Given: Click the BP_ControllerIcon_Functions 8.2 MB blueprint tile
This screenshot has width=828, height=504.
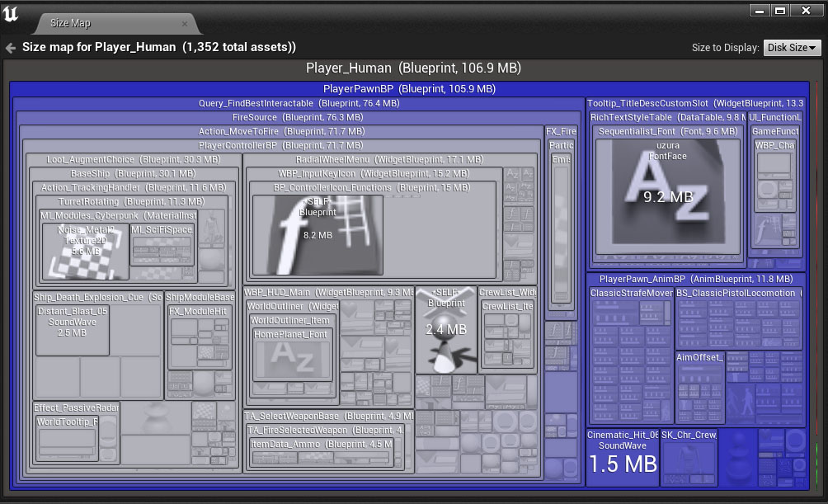Looking at the screenshot, I should click(318, 235).
